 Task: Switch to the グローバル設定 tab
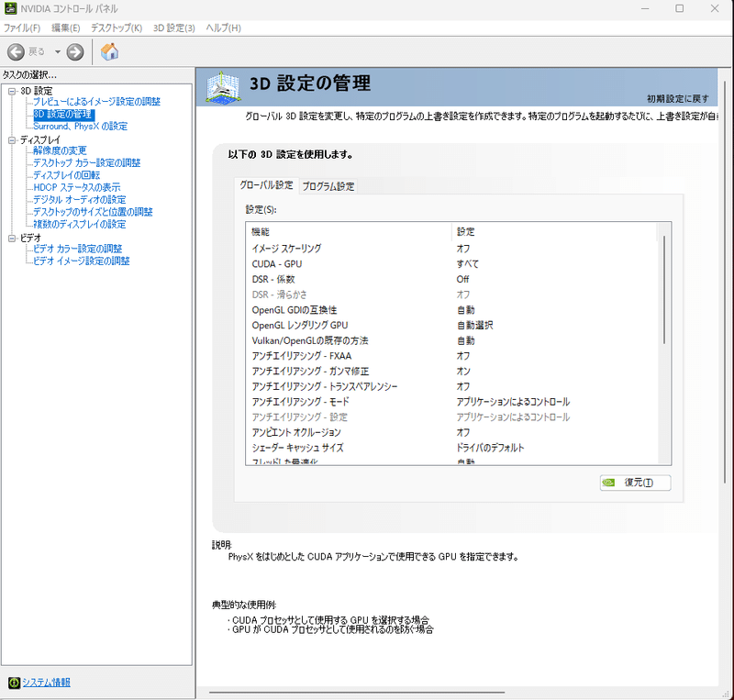pos(266,185)
